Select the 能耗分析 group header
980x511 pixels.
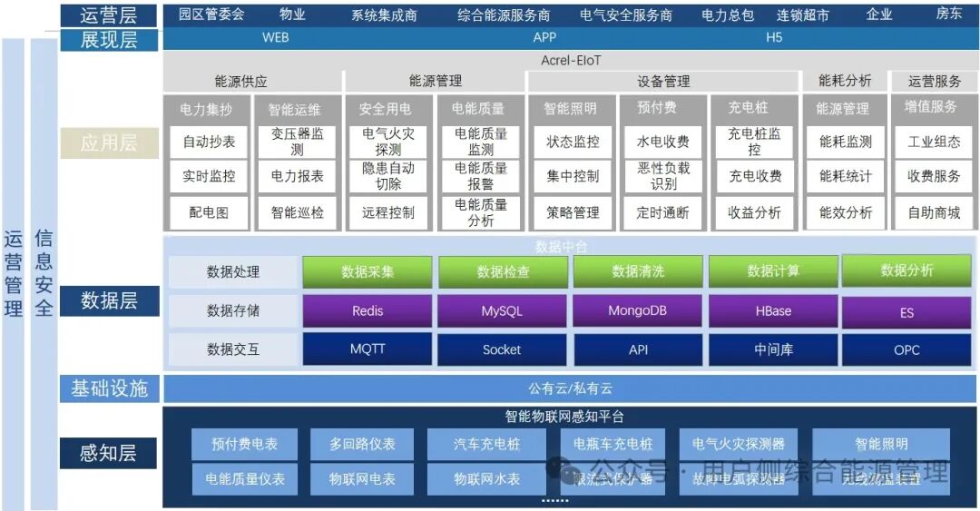click(x=845, y=81)
